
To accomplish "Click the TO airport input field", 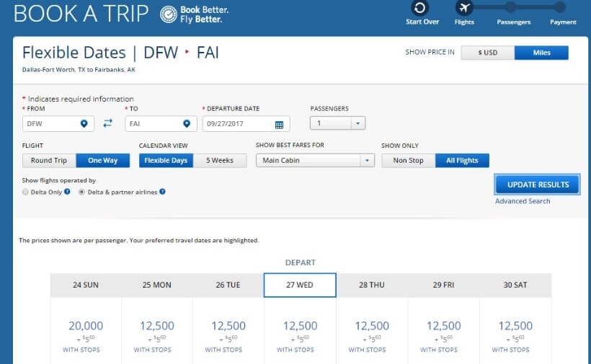I will 161,123.
